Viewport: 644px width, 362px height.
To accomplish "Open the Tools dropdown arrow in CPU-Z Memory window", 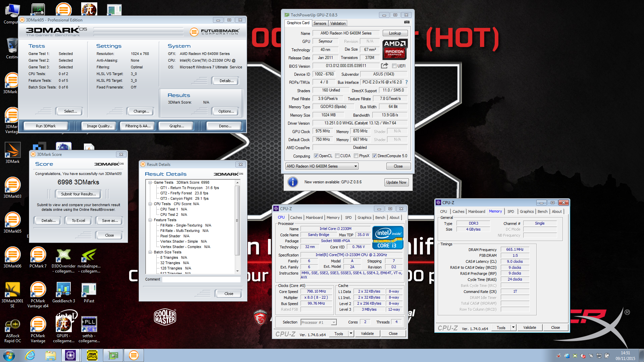I will [513, 327].
